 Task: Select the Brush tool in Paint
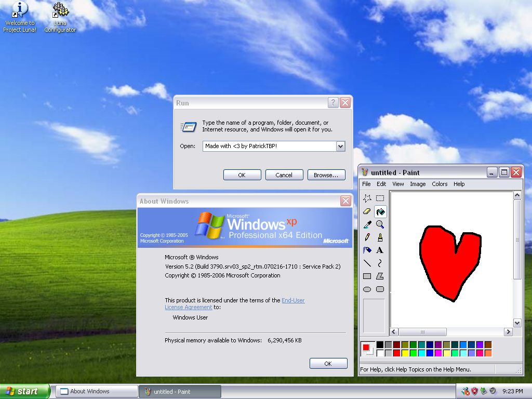(380, 237)
